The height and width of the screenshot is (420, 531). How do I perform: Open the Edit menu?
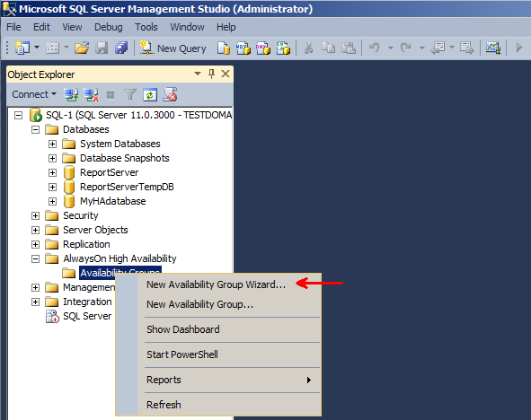pos(41,27)
